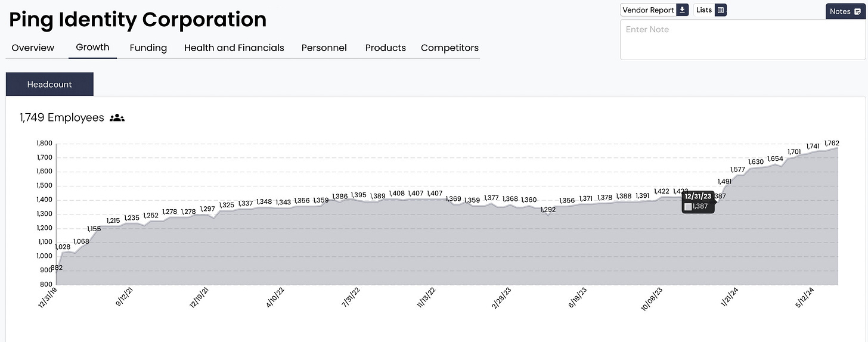Click the Notes sticky-note icon
Image resolution: width=868 pixels, height=342 pixels.
858,12
